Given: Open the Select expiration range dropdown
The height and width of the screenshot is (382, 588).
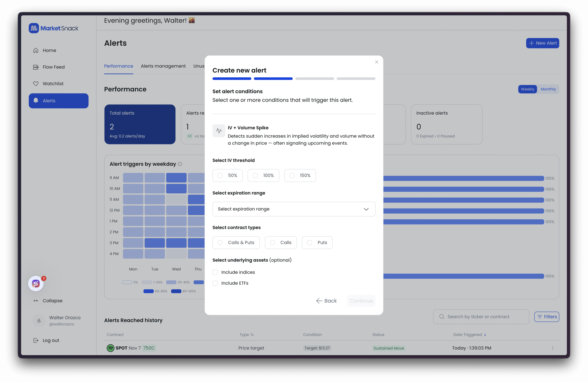Looking at the screenshot, I should (294, 209).
